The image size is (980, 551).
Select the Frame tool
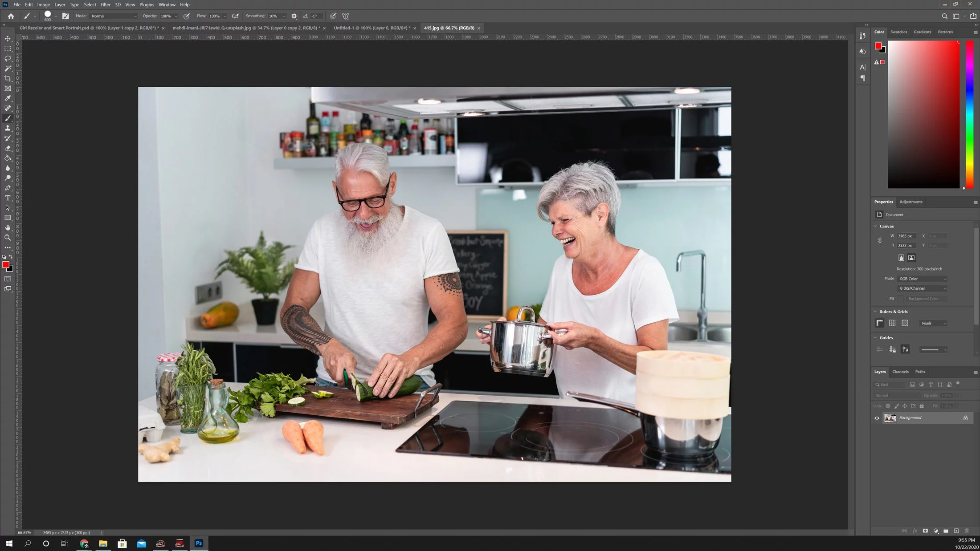click(x=8, y=88)
